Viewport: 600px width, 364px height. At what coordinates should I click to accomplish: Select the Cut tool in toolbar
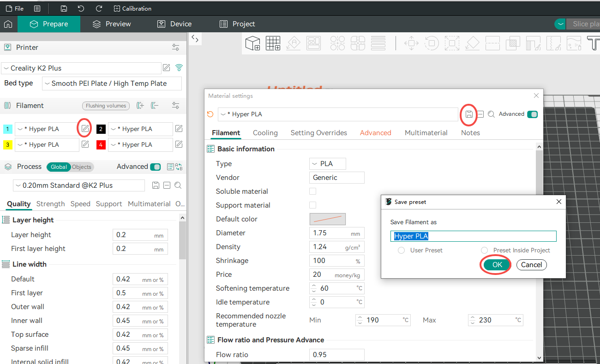[492, 43]
